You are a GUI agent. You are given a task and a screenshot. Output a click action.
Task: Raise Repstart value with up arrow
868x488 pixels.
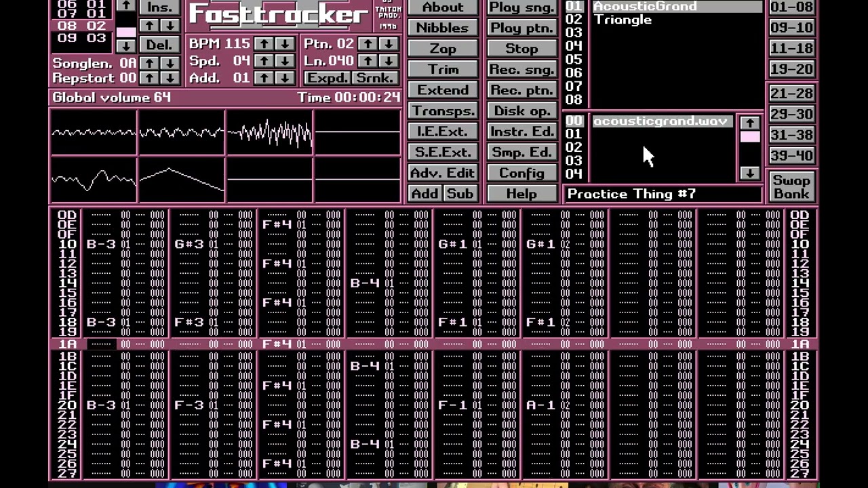[149, 78]
